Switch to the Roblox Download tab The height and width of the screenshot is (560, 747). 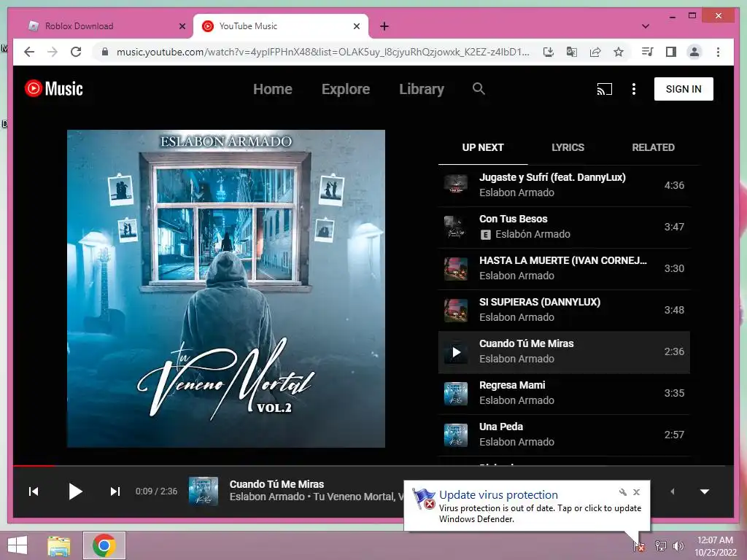click(104, 26)
